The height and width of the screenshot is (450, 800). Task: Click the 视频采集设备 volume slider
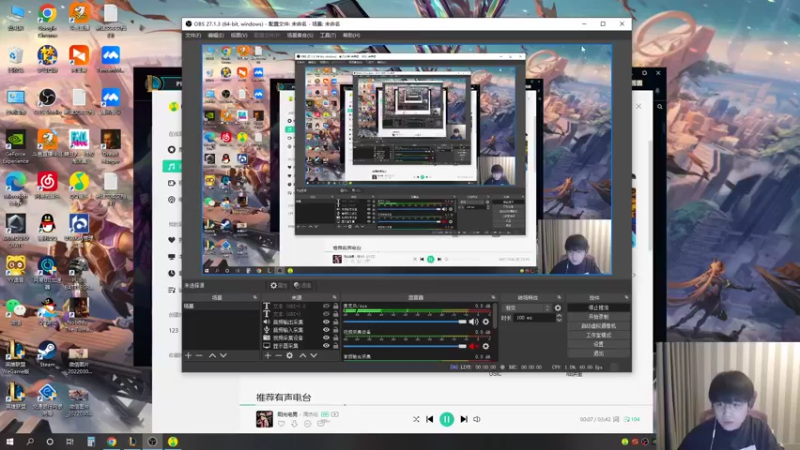tap(405, 346)
